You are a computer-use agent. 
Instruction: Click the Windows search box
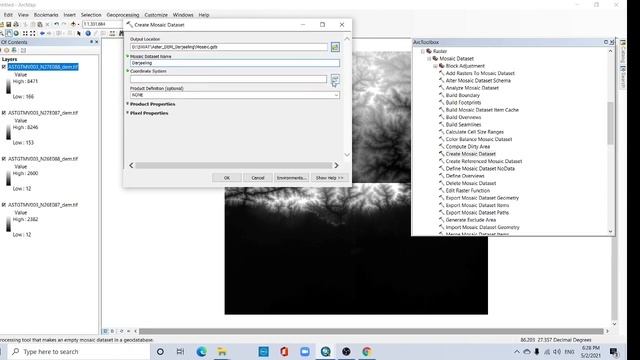pos(79,351)
